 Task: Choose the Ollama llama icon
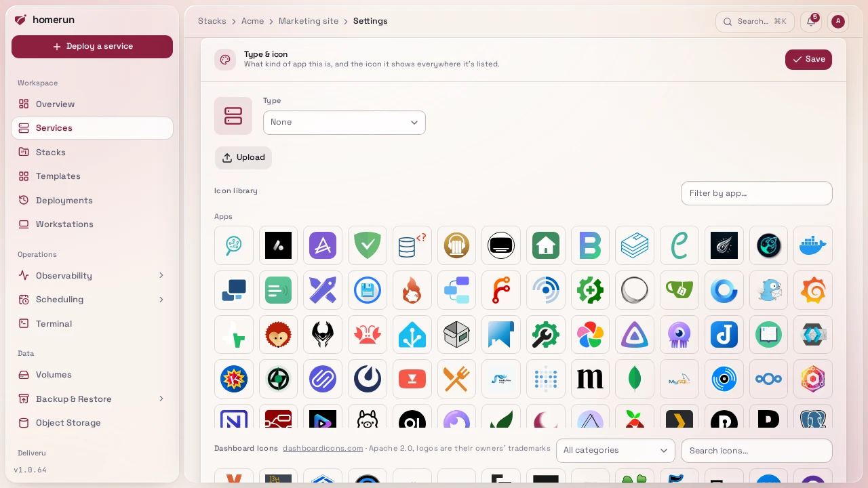click(x=368, y=416)
